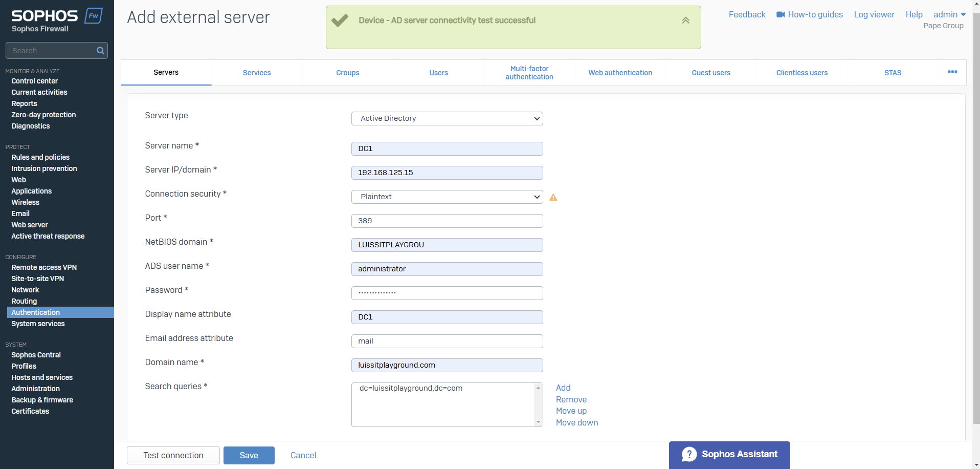Viewport: 980px width, 469px height.
Task: Open Intrusion prevention menu item
Action: point(44,168)
